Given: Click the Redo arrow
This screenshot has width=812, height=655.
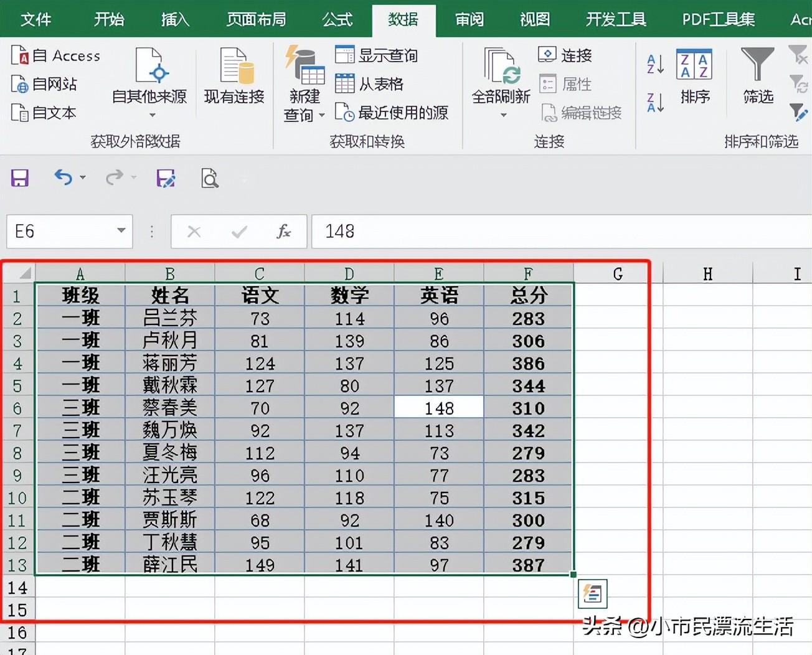Looking at the screenshot, I should (114, 178).
